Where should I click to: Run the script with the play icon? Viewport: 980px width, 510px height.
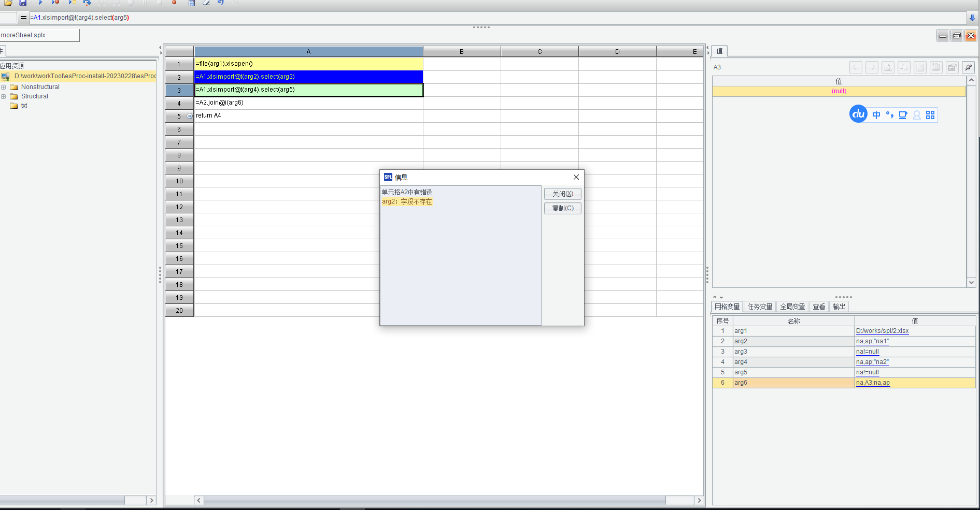click(40, 3)
